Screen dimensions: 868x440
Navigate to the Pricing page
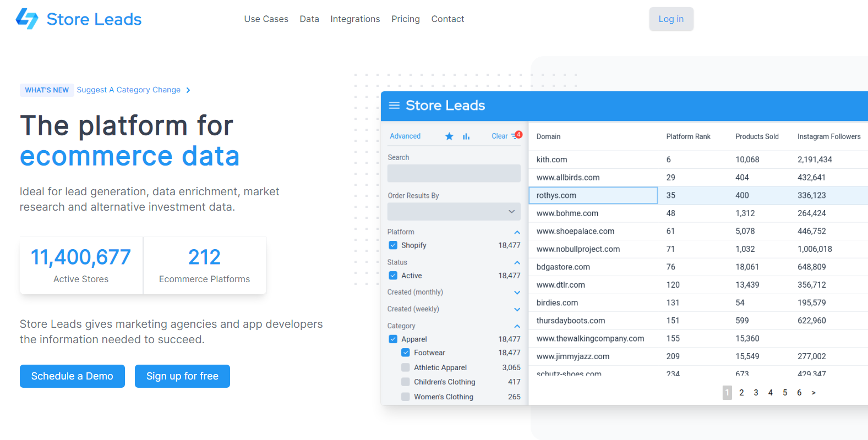pyautogui.click(x=406, y=19)
